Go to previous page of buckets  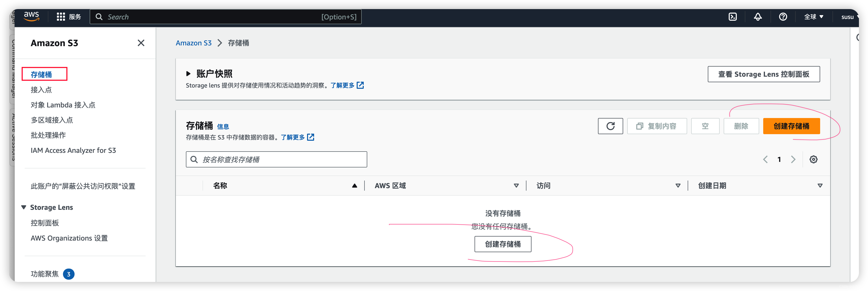[x=765, y=159]
